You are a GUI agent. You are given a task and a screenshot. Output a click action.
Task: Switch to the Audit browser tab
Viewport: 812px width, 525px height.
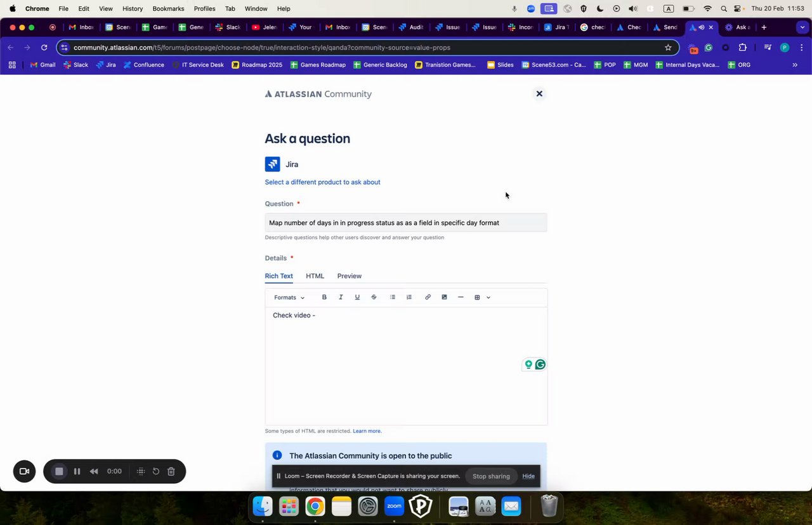(410, 27)
